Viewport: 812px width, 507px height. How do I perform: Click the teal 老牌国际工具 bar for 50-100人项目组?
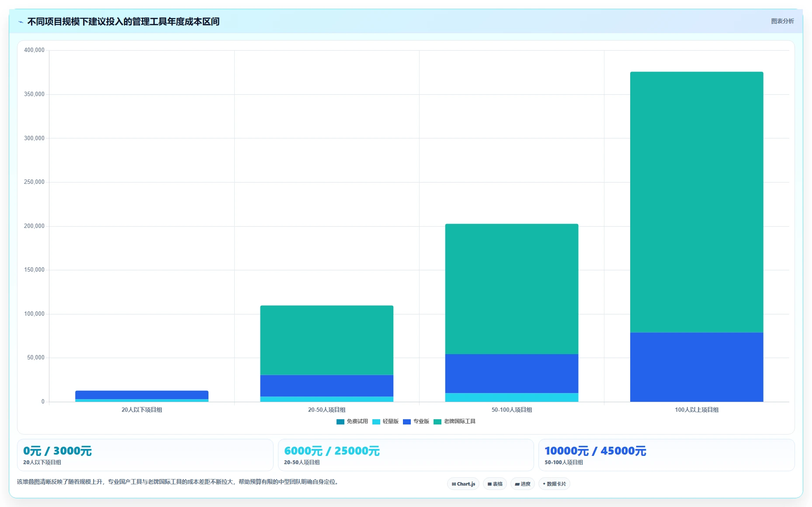click(512, 289)
